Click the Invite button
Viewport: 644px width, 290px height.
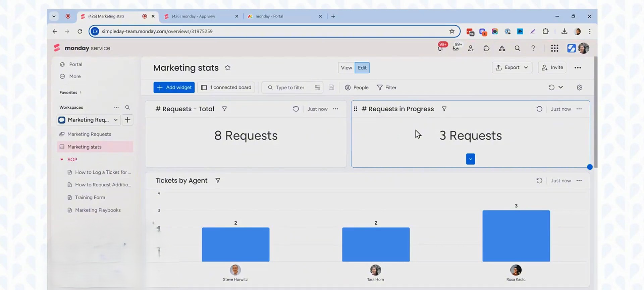click(x=552, y=67)
